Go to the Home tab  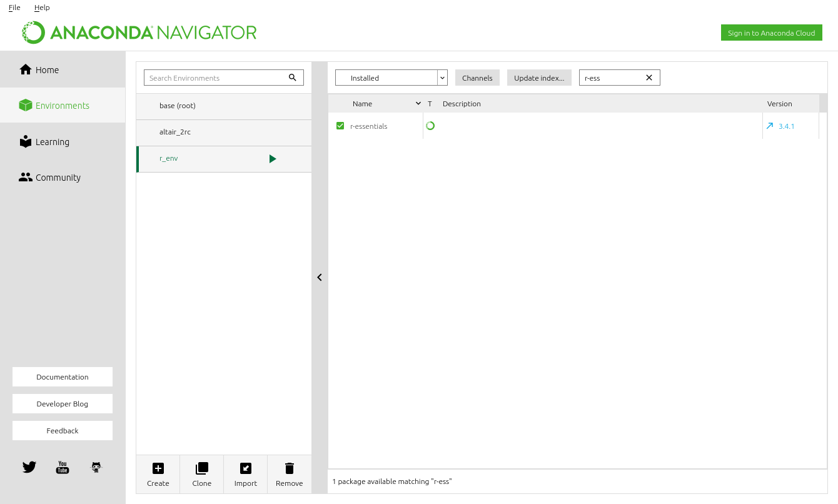pos(63,70)
